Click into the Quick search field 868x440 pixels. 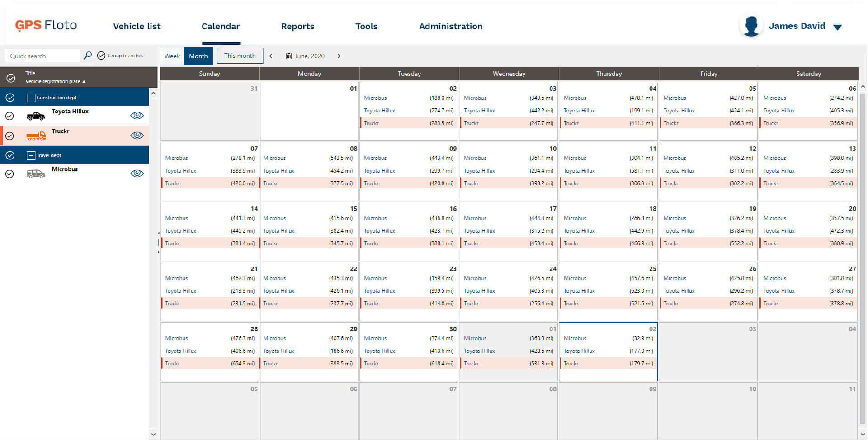click(x=43, y=56)
